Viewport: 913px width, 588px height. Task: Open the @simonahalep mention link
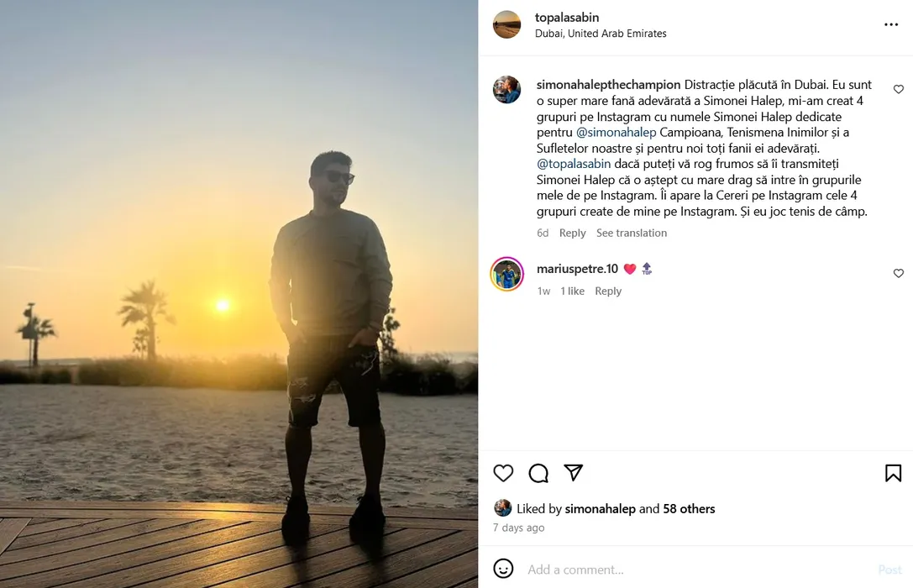point(617,133)
